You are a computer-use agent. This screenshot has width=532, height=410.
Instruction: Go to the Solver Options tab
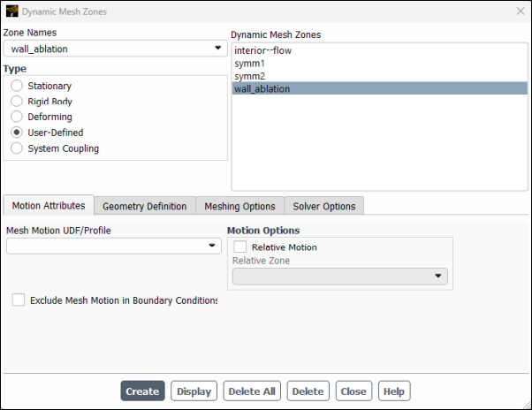(x=323, y=206)
